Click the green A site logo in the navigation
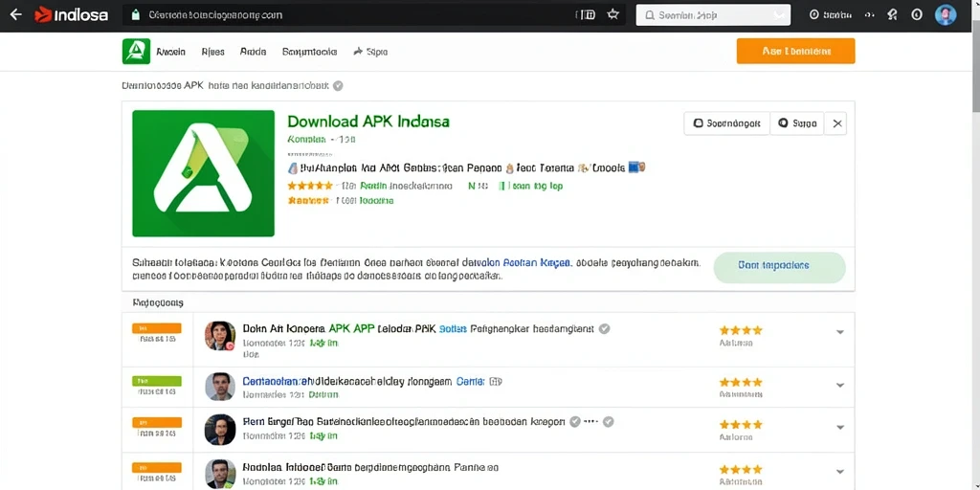 point(136,52)
